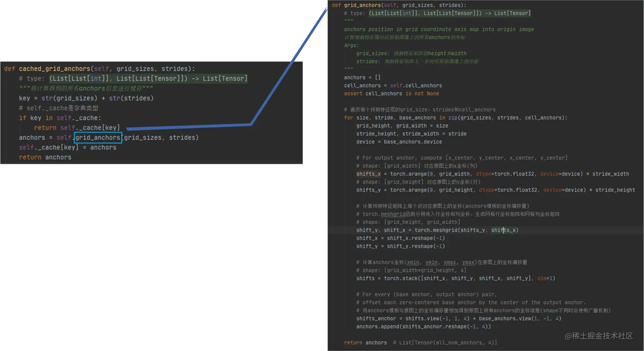Click the 'cell_anchors = self.cell_anchors' line
This screenshot has height=351, width=644.
[393, 86]
